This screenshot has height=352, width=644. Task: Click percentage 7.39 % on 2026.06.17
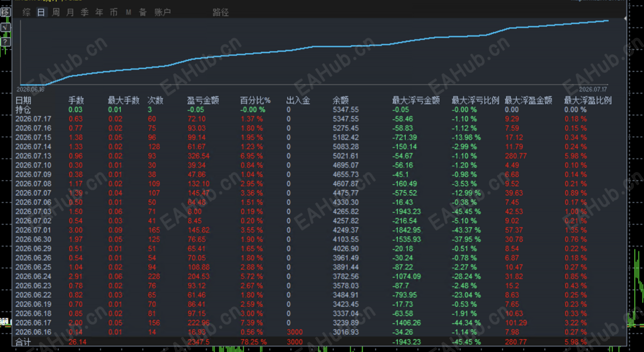pyautogui.click(x=251, y=322)
